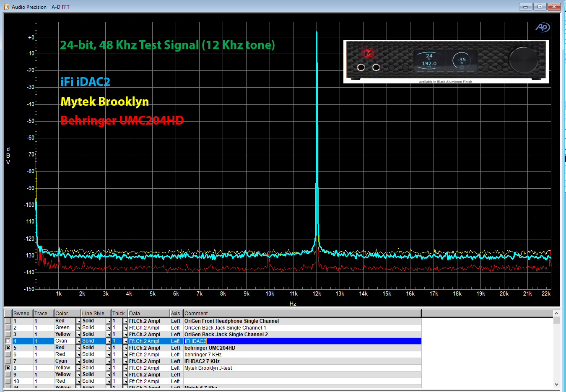Select comment 'OriGen Back Jack Single Channel 1'

(225, 328)
